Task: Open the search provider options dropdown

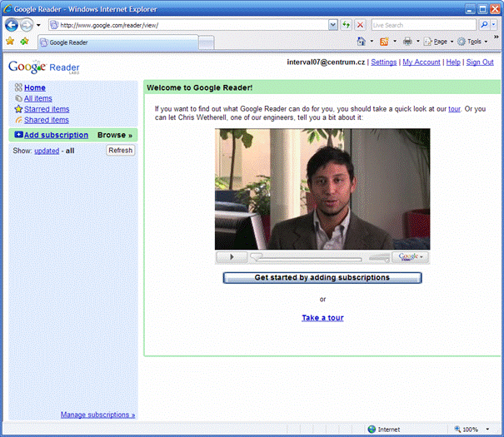Action: click(493, 25)
